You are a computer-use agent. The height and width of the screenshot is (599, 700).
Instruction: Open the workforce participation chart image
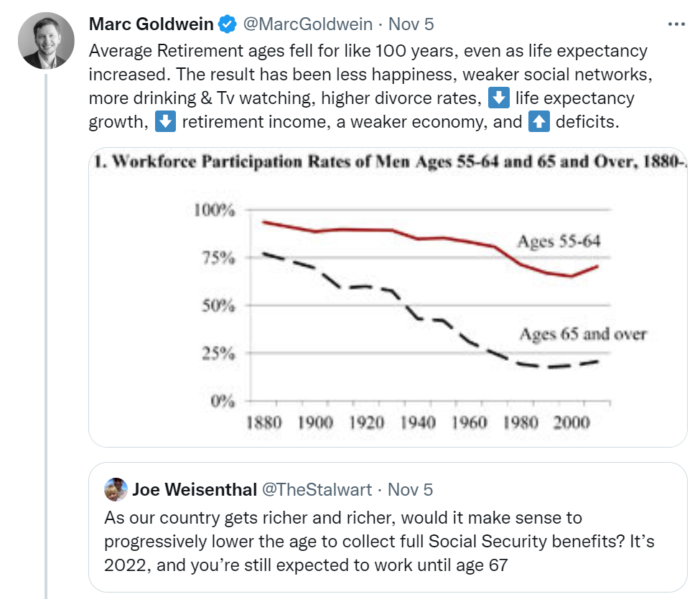(x=388, y=301)
